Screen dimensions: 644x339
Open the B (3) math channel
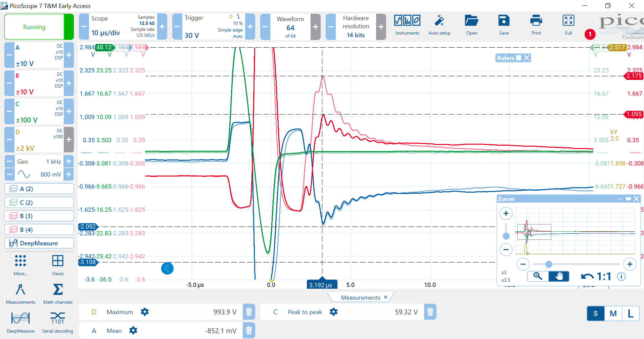pyautogui.click(x=39, y=216)
